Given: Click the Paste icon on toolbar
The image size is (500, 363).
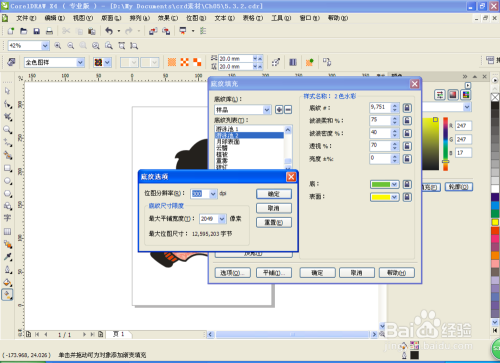Looking at the screenshot, I should [x=92, y=31].
